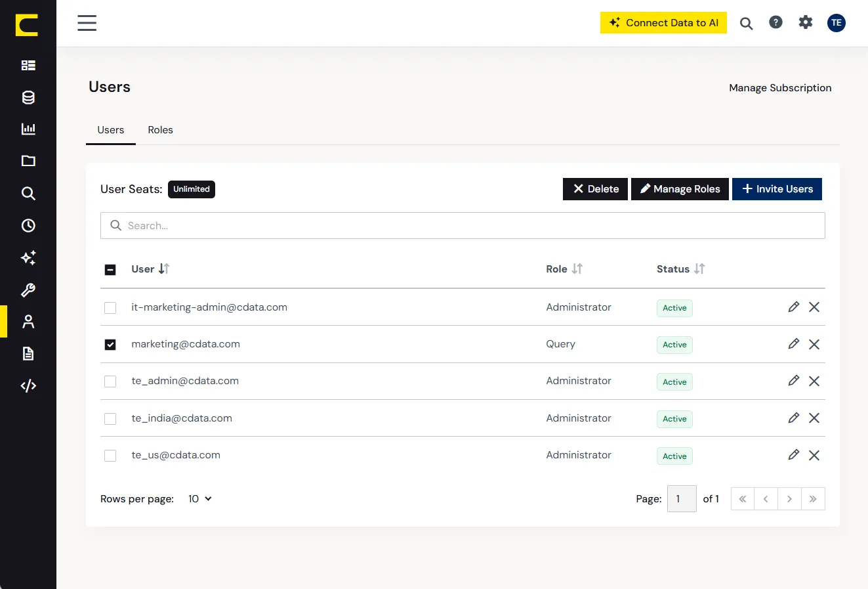The height and width of the screenshot is (589, 868).
Task: Click the te_india@cdata.com email text
Action: [x=182, y=418]
